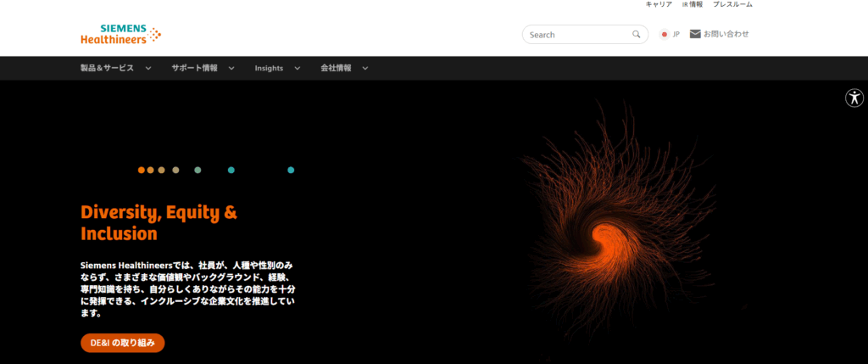Click the magnifier search icon
The image size is (868, 364).
tap(636, 34)
